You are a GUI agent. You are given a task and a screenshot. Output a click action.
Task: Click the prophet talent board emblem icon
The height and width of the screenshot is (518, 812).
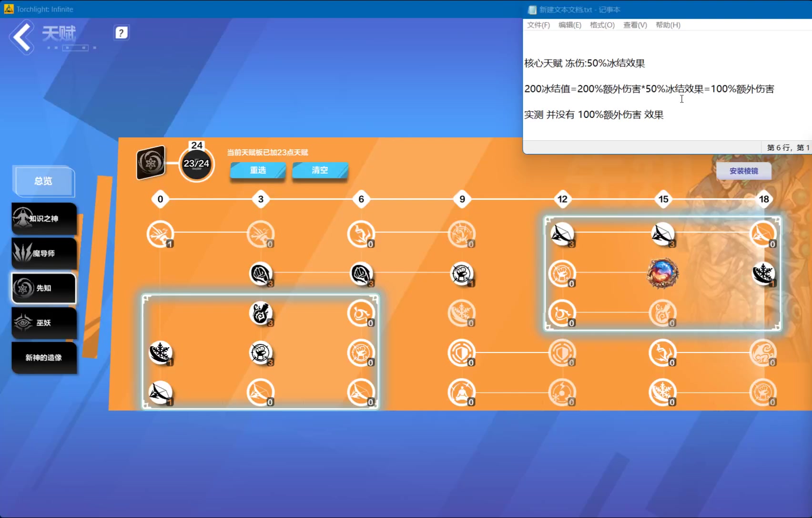point(151,163)
